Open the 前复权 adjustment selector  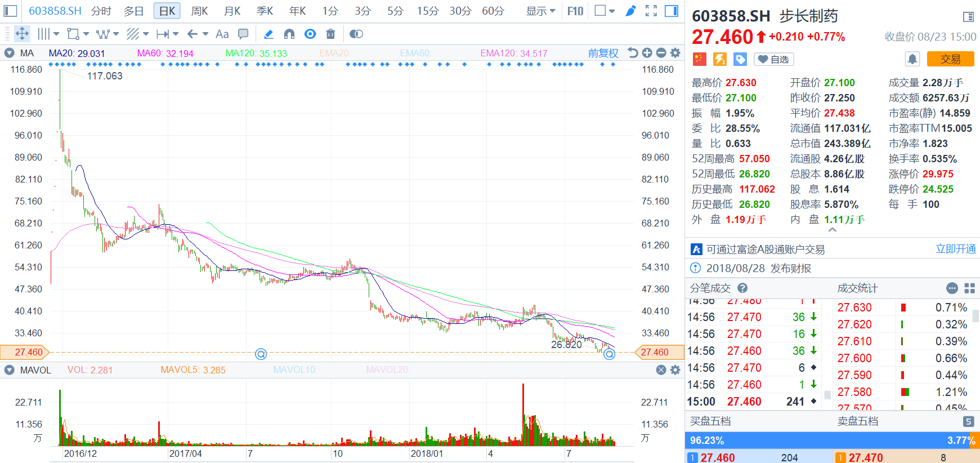click(x=603, y=53)
